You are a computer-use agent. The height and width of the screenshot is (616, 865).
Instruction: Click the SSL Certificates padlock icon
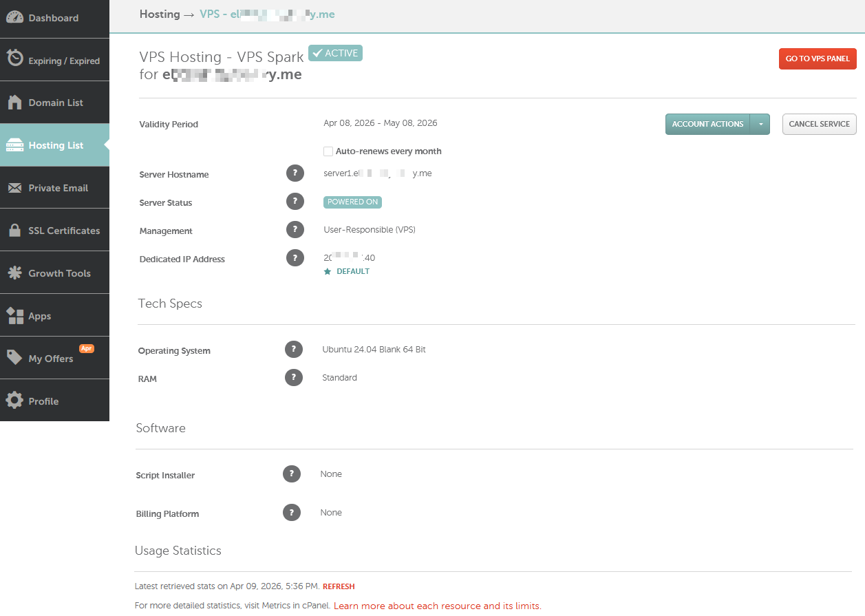15,231
